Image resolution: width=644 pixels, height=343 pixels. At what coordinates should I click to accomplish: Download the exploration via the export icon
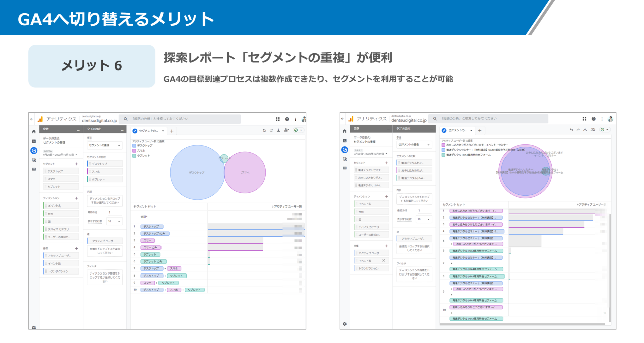[278, 131]
